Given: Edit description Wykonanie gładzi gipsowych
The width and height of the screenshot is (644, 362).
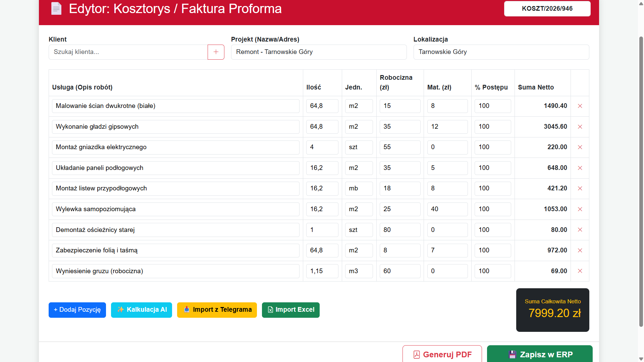Looking at the screenshot, I should tap(176, 127).
